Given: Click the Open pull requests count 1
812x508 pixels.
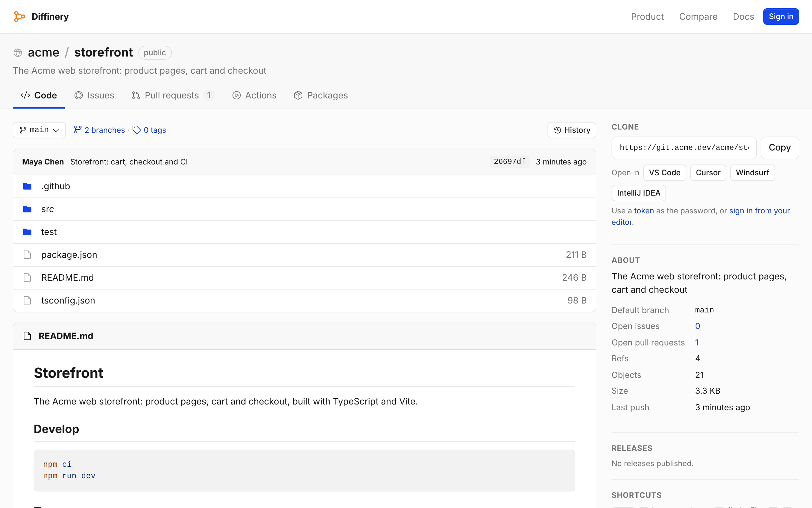Looking at the screenshot, I should [x=697, y=343].
